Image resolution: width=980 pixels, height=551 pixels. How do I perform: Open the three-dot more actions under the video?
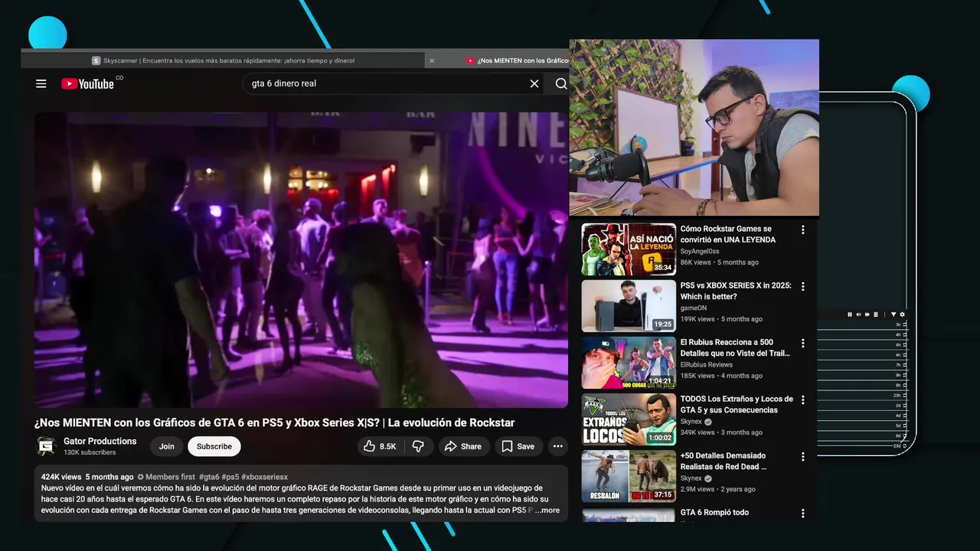coord(558,446)
